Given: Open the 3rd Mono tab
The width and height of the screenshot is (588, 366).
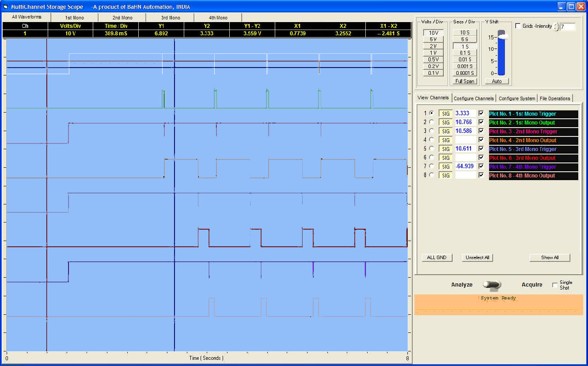Looking at the screenshot, I should point(171,18).
